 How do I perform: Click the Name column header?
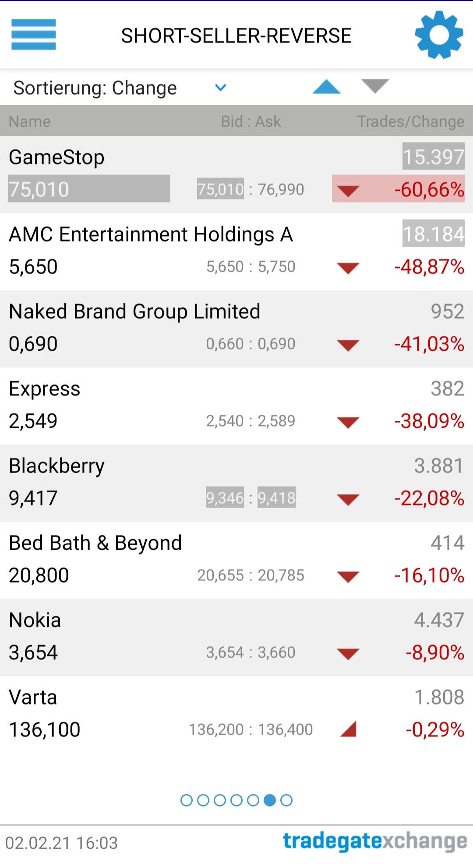pos(30,121)
